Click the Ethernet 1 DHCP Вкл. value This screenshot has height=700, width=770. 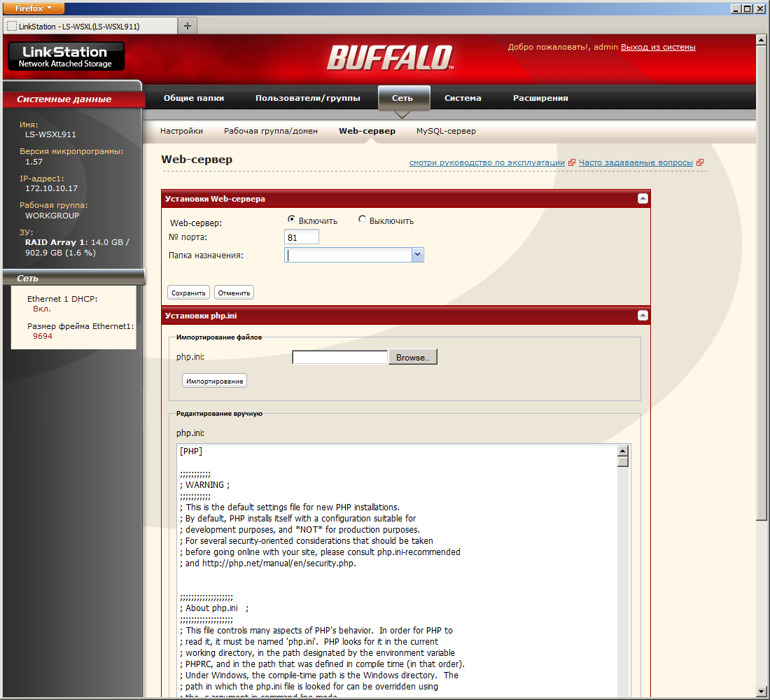click(x=42, y=309)
